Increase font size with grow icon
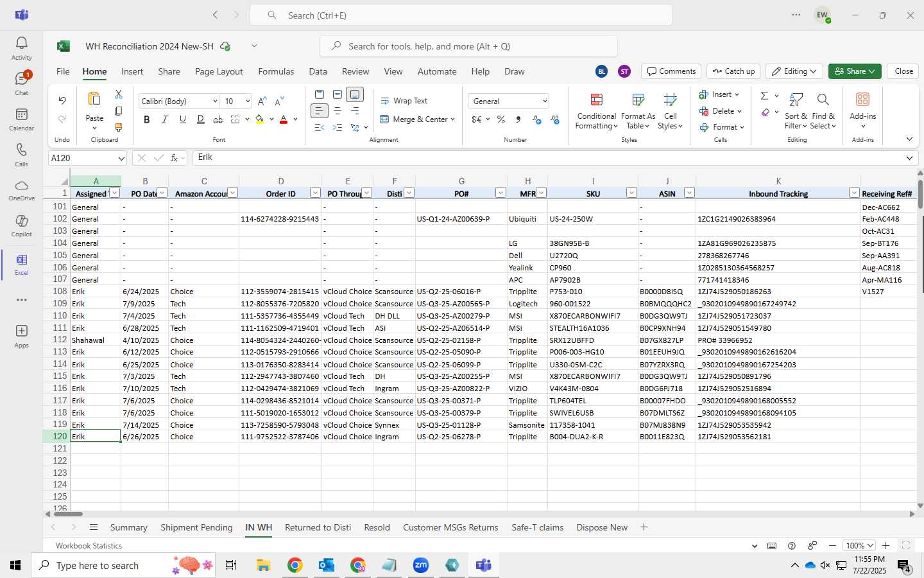This screenshot has height=578, width=924. point(262,101)
